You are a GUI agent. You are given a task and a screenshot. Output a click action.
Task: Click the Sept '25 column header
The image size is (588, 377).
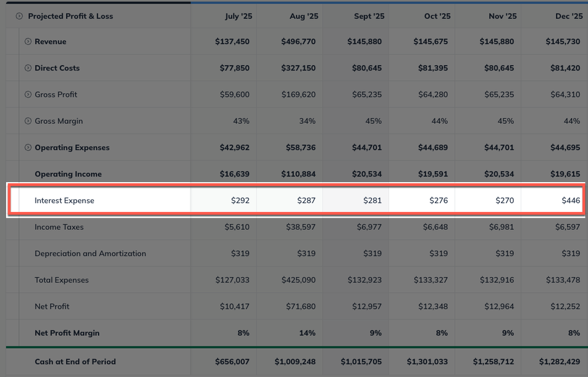tap(369, 16)
